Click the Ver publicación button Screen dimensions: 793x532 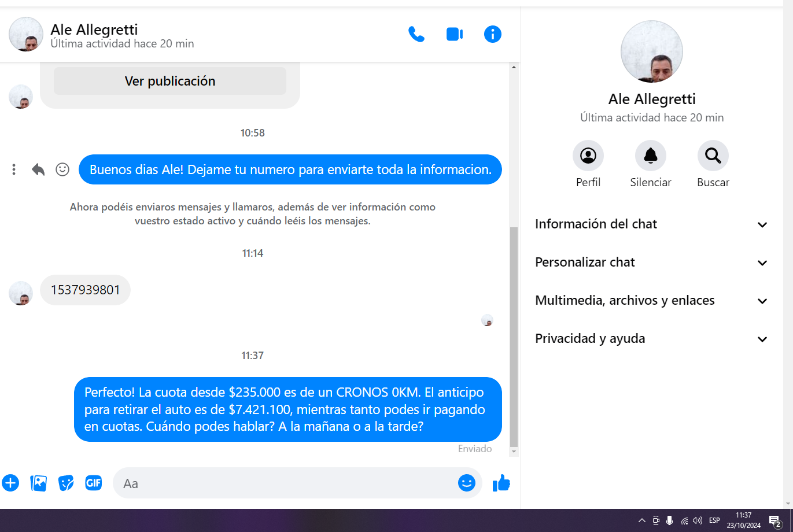point(170,81)
